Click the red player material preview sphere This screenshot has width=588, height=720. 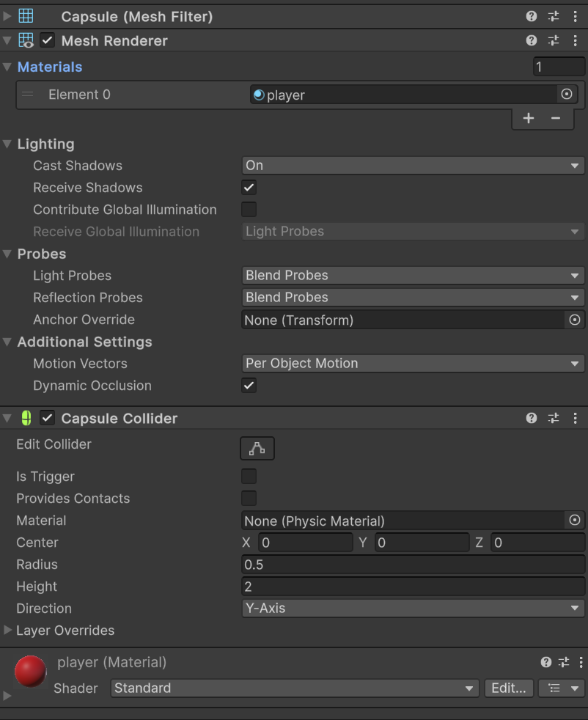click(31, 671)
